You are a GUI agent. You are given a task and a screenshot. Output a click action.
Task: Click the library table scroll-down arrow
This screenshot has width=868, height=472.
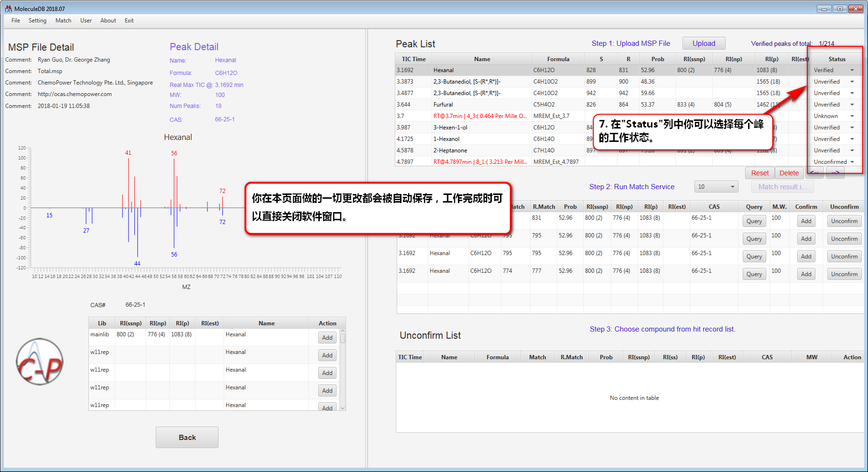coord(343,408)
